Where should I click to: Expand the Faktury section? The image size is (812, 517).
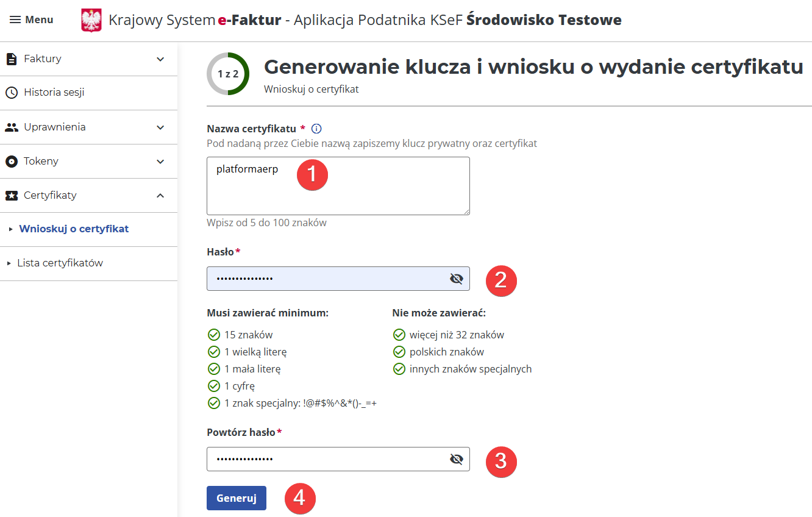(x=160, y=59)
